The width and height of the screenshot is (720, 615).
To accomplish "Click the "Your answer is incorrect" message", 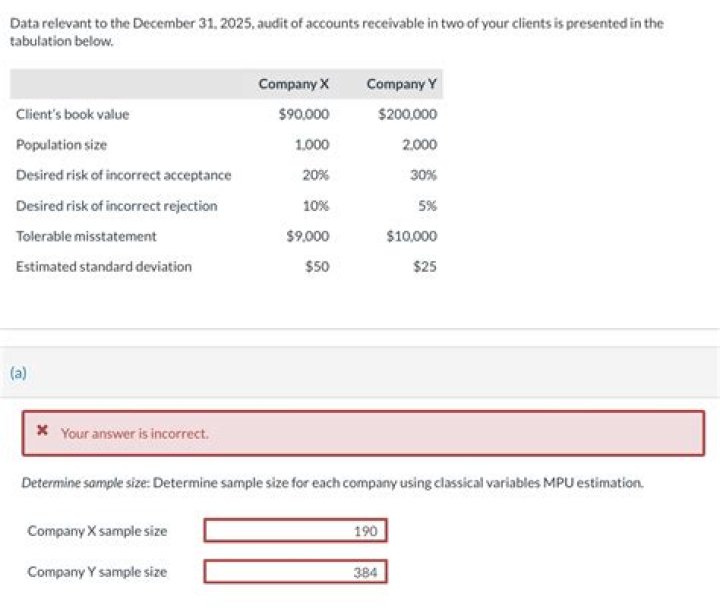I will (x=134, y=434).
